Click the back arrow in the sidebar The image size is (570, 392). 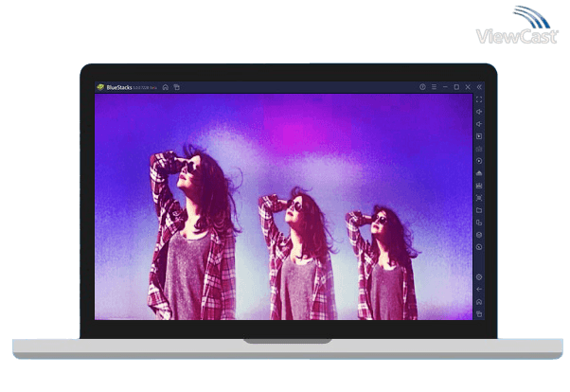click(x=479, y=290)
